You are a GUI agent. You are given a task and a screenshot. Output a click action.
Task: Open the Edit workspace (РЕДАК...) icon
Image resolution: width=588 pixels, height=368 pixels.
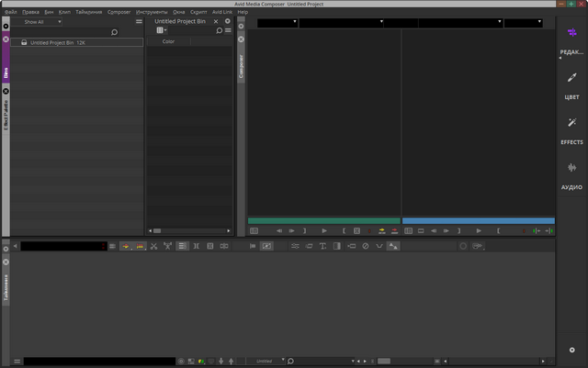click(571, 33)
